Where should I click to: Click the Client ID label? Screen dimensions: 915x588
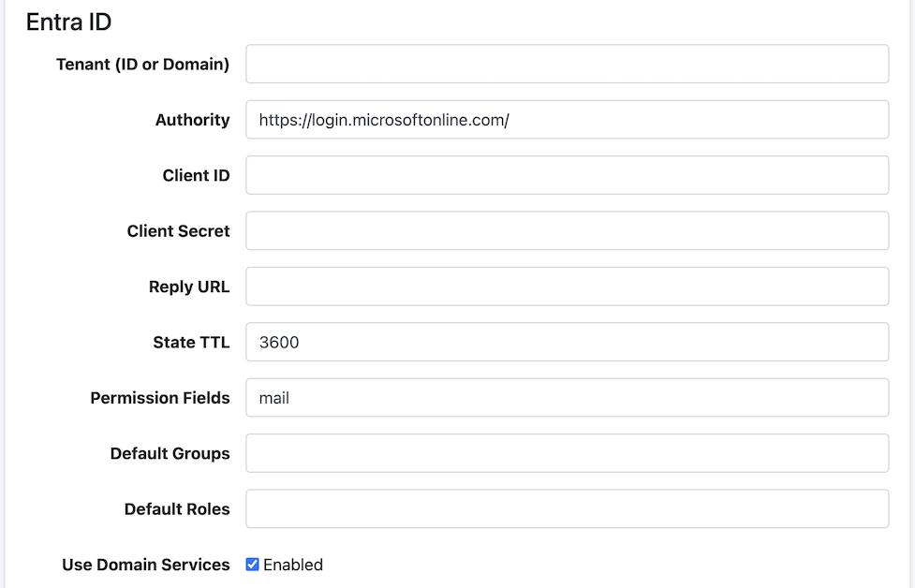(196, 176)
